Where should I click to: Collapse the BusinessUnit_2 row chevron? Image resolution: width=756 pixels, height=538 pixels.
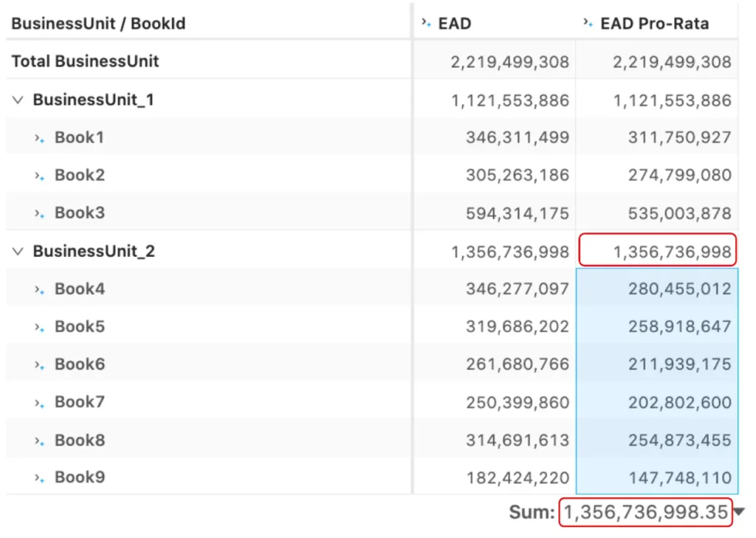(x=18, y=252)
